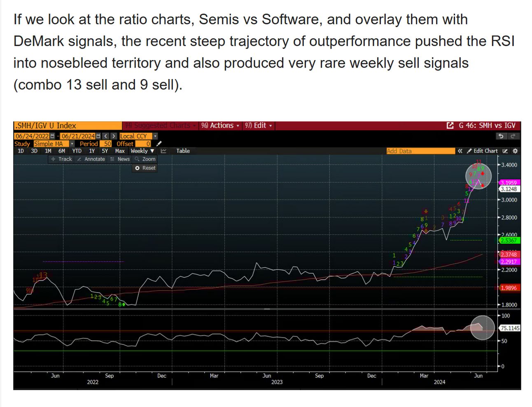This screenshot has width=532, height=407.
Task: Redo the chart change
Action: pos(513,136)
